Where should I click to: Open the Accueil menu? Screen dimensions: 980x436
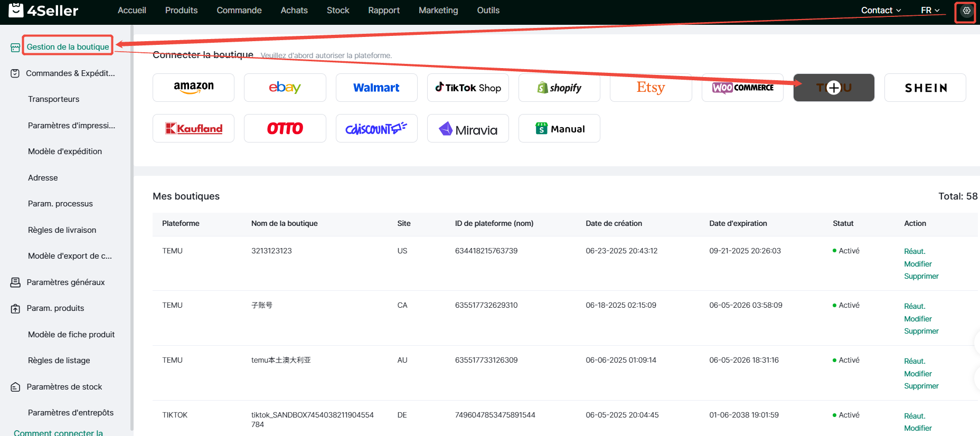[132, 10]
